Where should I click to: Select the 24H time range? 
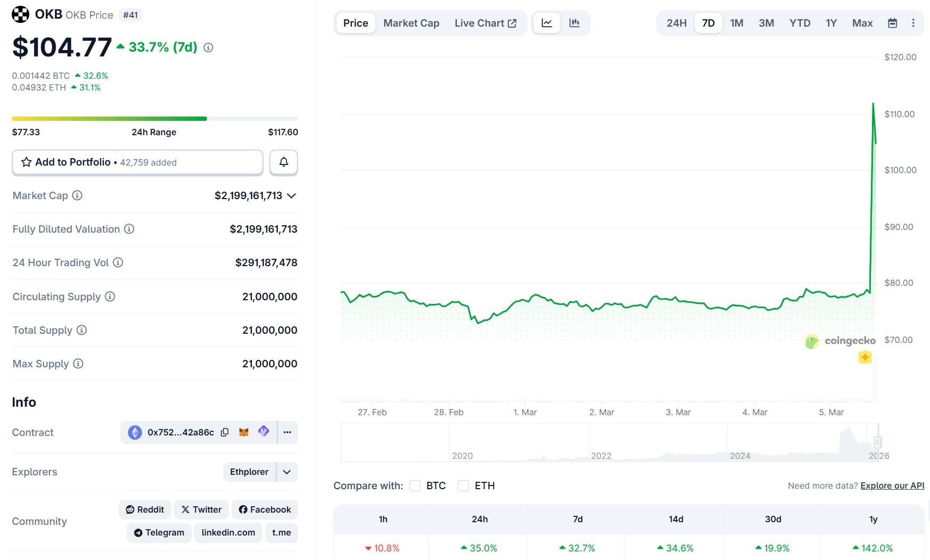tap(676, 23)
